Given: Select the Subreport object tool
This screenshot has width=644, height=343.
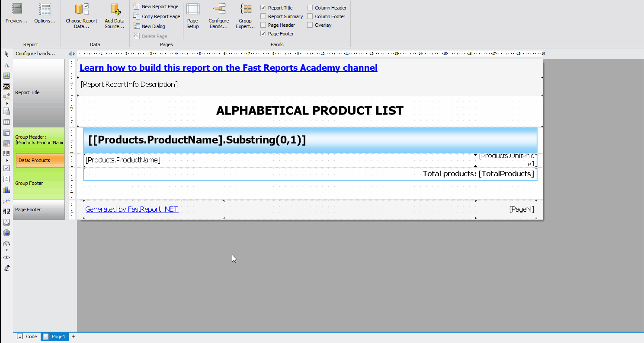Looking at the screenshot, I should (x=6, y=111).
